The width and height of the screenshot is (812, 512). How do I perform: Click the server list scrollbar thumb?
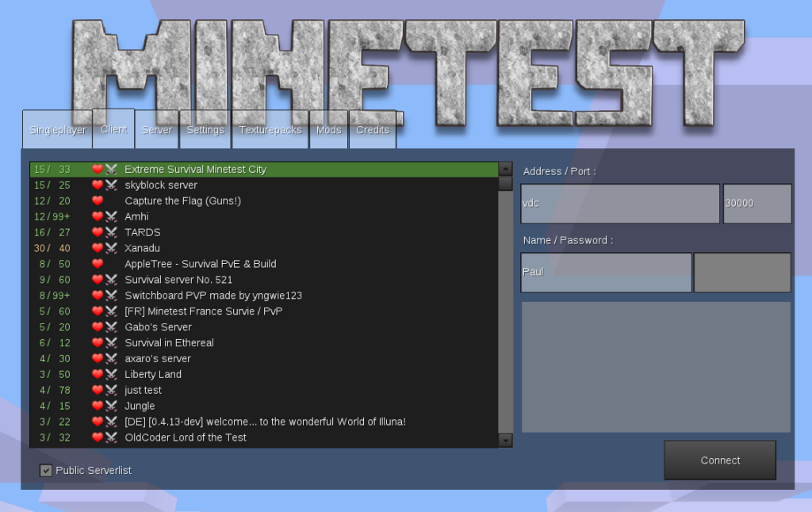505,184
